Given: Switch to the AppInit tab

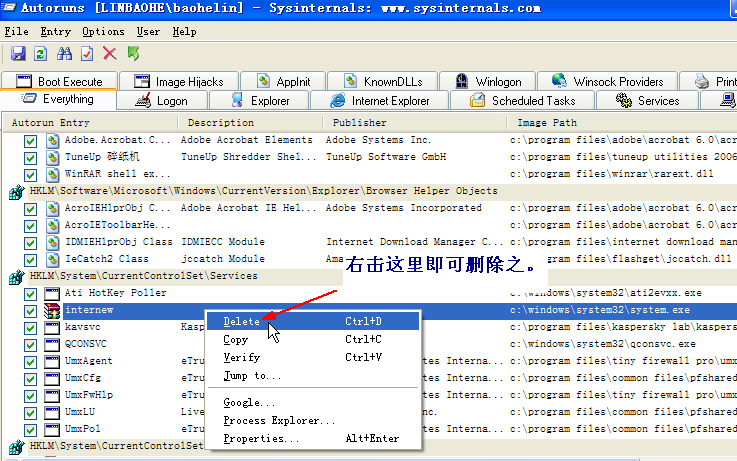Looking at the screenshot, I should coord(283,81).
